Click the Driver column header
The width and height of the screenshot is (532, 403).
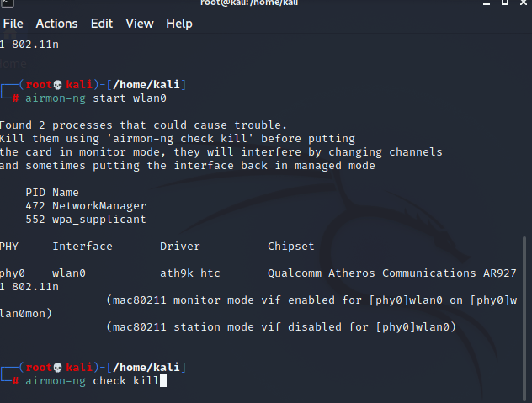click(180, 247)
